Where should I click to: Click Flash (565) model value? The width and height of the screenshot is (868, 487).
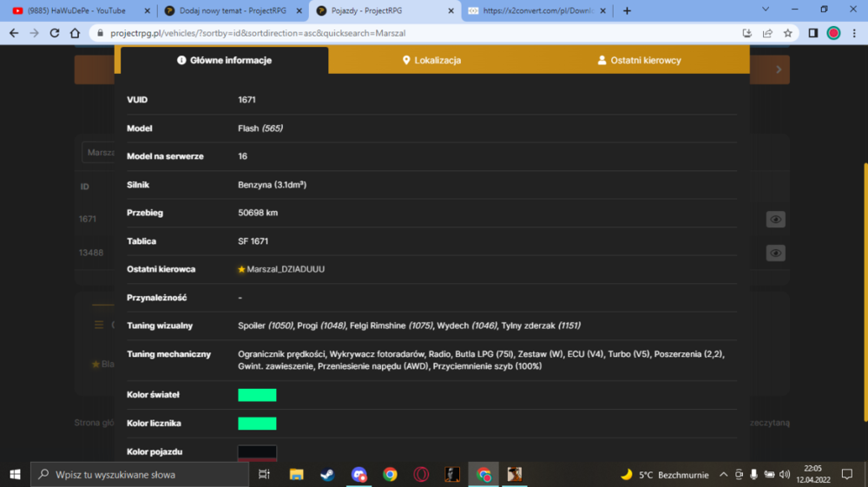[260, 128]
